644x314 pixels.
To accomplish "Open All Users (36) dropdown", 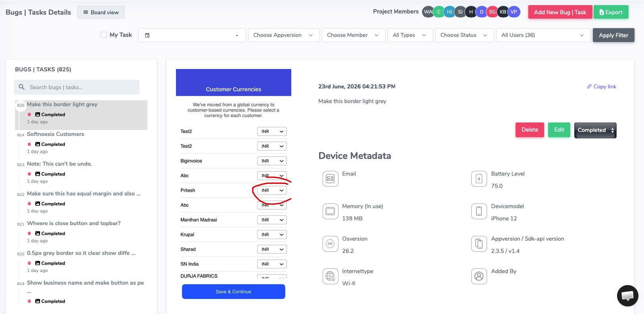I will pyautogui.click(x=543, y=35).
